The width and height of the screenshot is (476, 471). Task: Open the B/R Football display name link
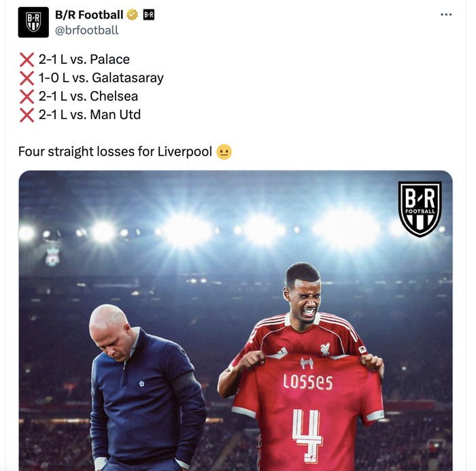pos(89,14)
